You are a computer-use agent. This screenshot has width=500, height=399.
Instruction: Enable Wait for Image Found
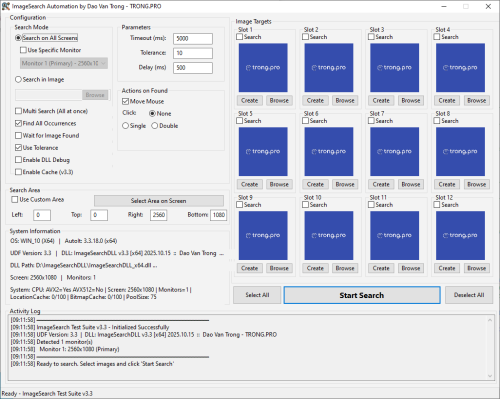point(47,136)
